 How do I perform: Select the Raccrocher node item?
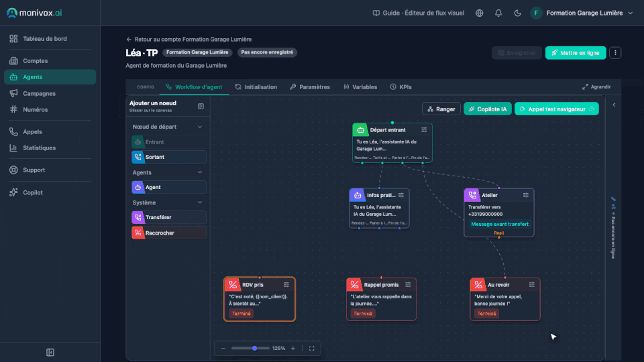169,233
